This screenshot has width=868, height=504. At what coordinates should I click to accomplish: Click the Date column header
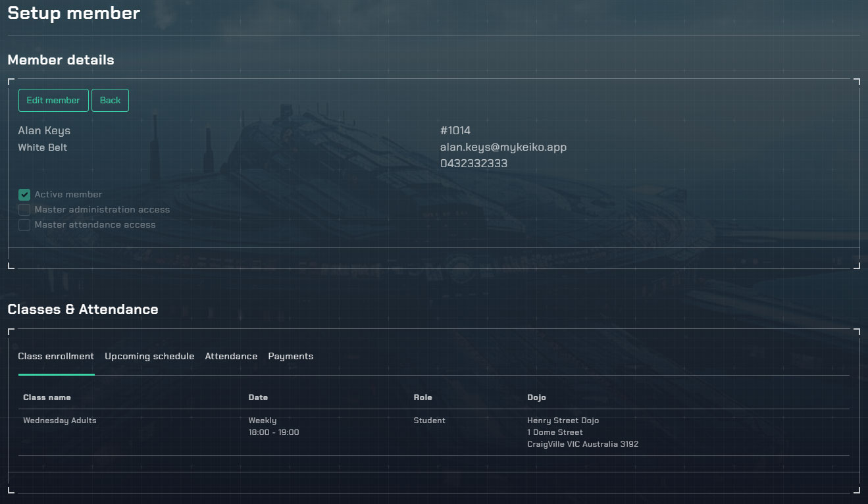point(258,397)
